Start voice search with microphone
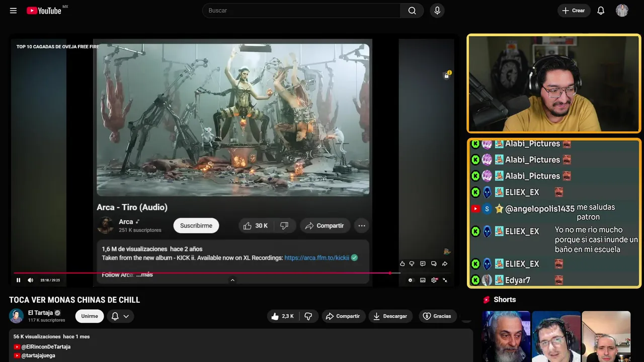644x362 pixels. pos(437,11)
